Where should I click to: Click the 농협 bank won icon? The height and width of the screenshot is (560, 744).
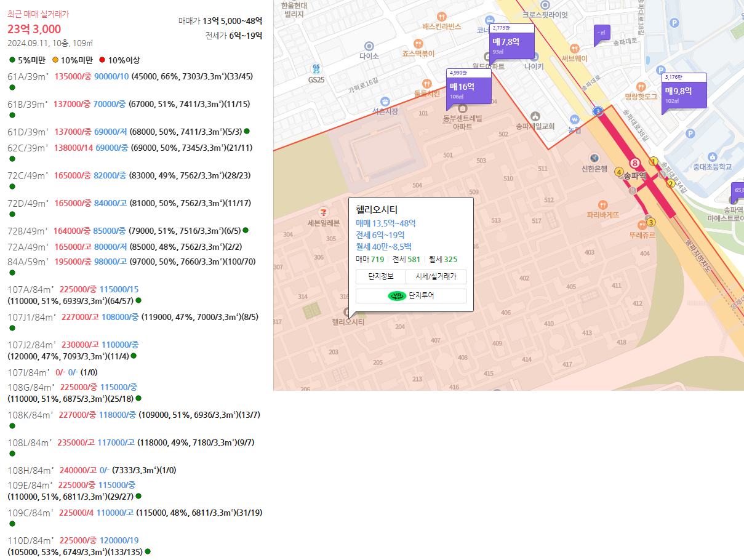pos(575,119)
